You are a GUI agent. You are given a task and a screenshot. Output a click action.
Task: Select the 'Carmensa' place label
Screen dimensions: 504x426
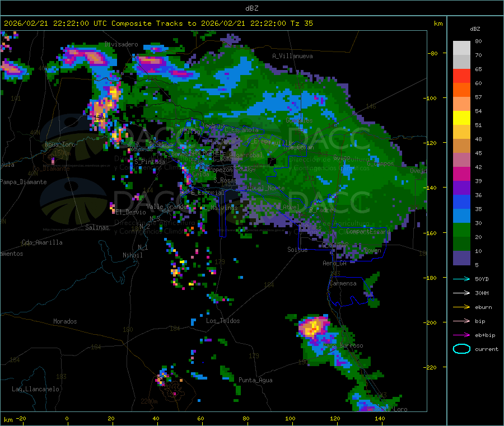(x=343, y=283)
